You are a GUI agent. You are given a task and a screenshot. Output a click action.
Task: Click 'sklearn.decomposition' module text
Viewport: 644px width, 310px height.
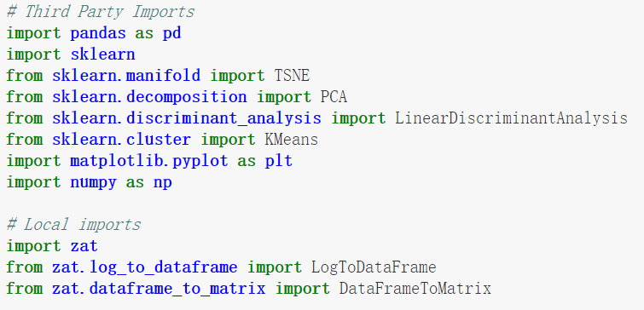click(149, 97)
